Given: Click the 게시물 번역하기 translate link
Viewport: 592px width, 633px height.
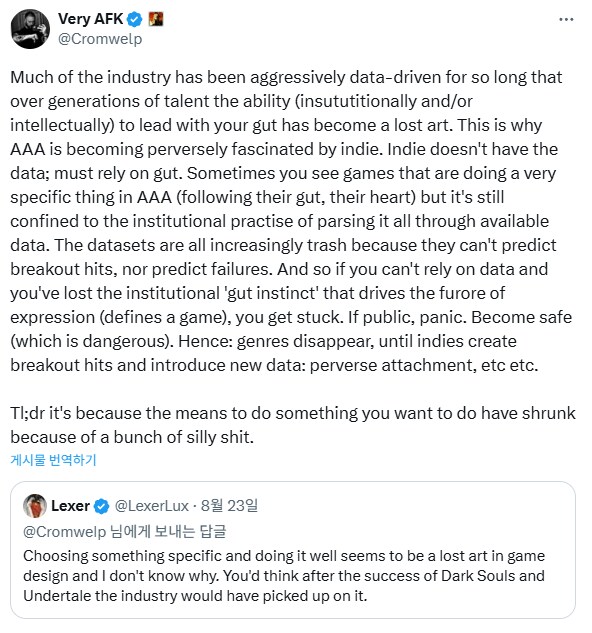Looking at the screenshot, I should pyautogui.click(x=53, y=460).
